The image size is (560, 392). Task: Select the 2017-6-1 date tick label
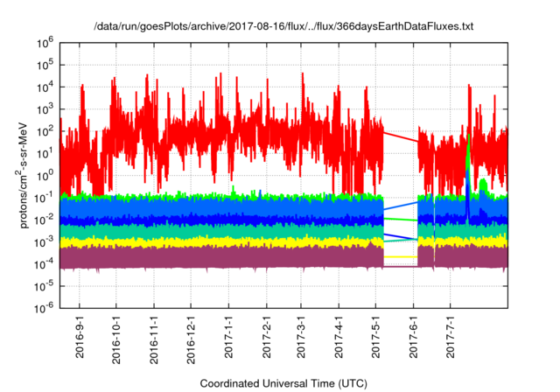[x=413, y=337]
